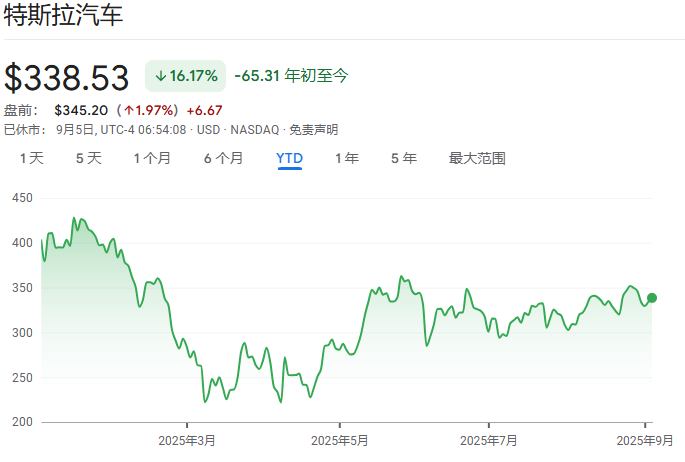The width and height of the screenshot is (685, 462).
Task: Click the 盘前 pre-market label
Action: (x=21, y=110)
